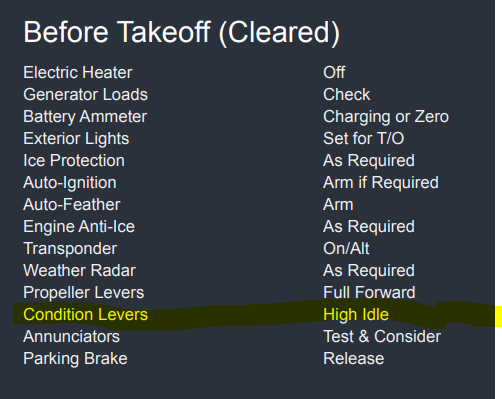The height and width of the screenshot is (399, 502).
Task: Select the Ice Protection item
Action: point(74,160)
